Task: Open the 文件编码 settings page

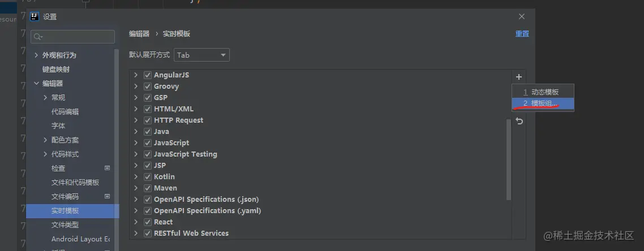Action: pyautogui.click(x=65, y=197)
